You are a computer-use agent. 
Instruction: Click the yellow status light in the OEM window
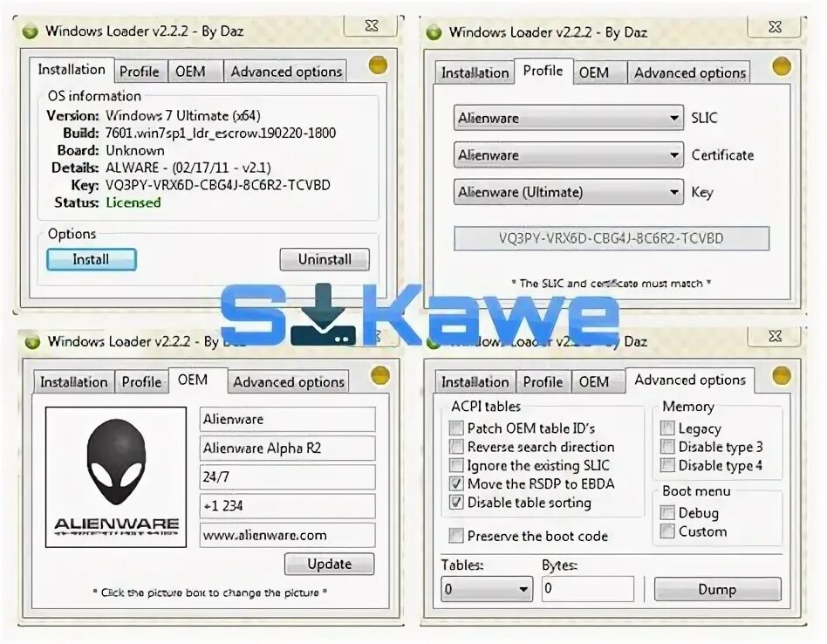[380, 375]
